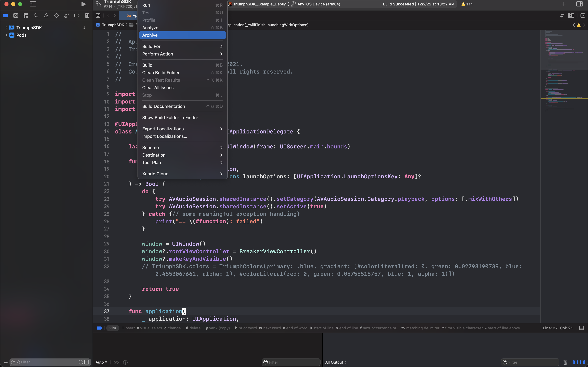Open the Breakpoint navigator icon
Image resolution: width=588 pixels, height=367 pixels.
coord(77,15)
